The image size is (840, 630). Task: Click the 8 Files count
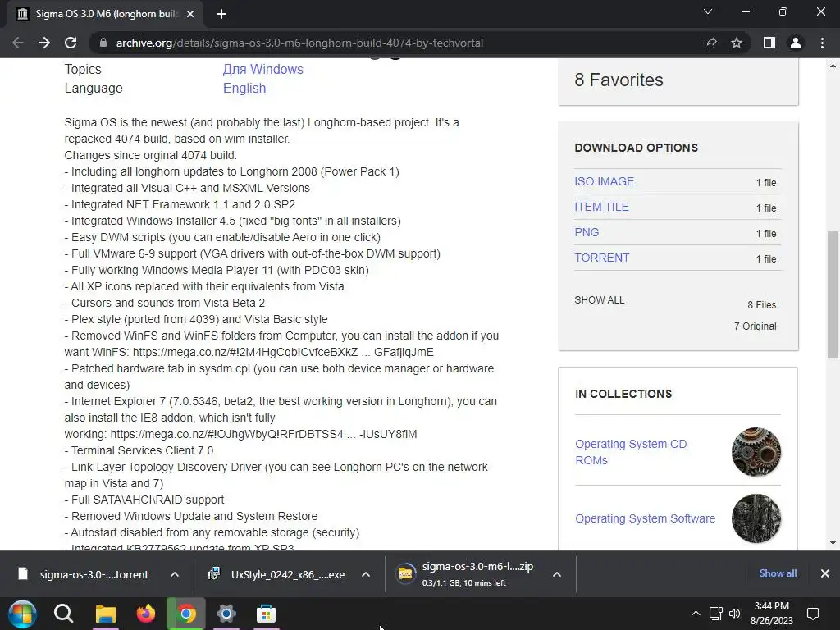click(x=762, y=305)
